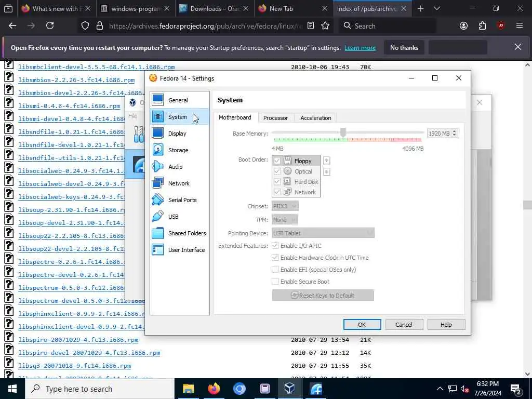Bookmark this page with the star icon
The width and height of the screenshot is (532, 399).
coord(325,26)
